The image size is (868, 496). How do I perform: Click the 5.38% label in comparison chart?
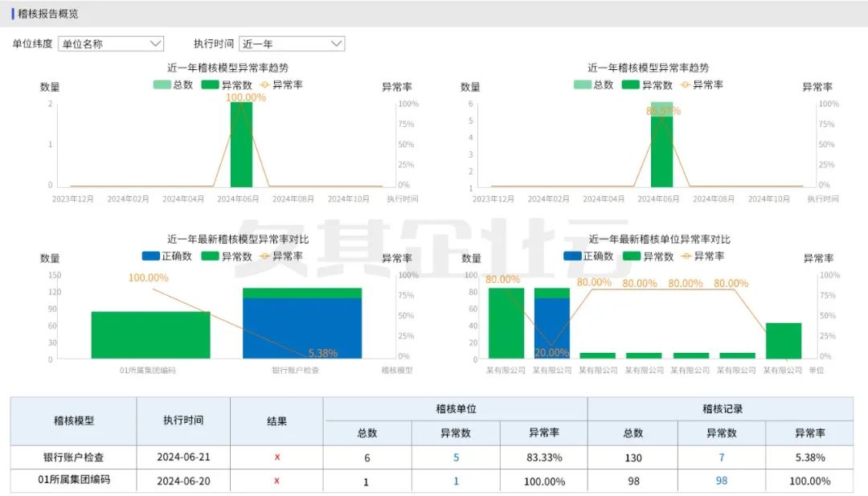coord(323,353)
